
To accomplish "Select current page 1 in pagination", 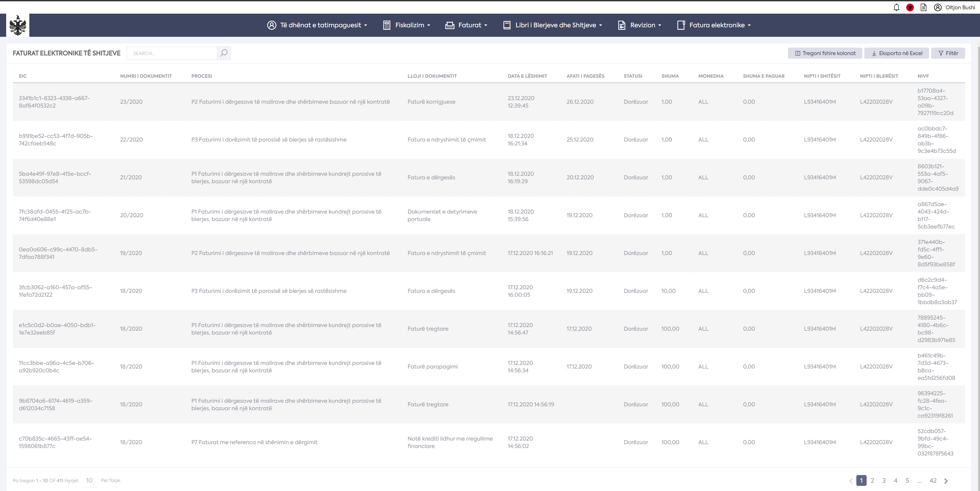I will [861, 480].
